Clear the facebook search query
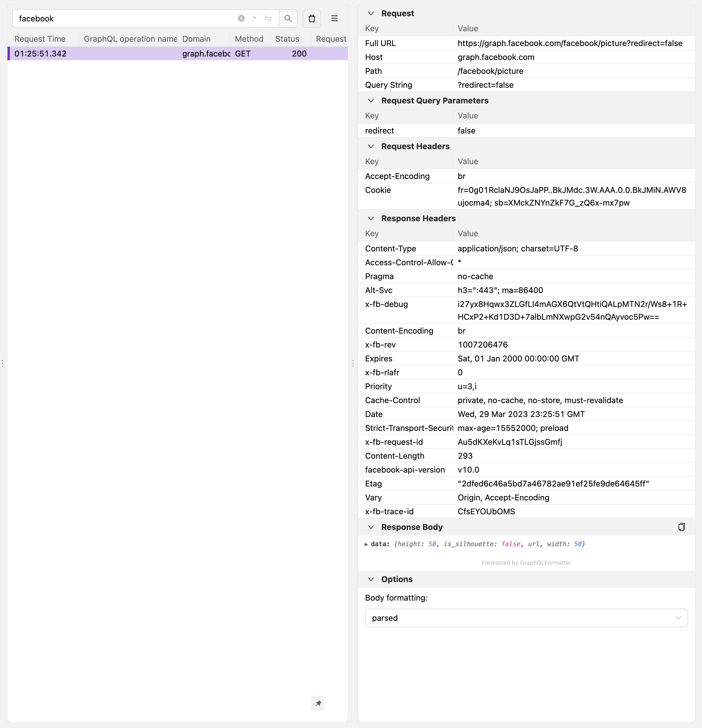Screen dimensions: 702x728 pyautogui.click(x=242, y=18)
